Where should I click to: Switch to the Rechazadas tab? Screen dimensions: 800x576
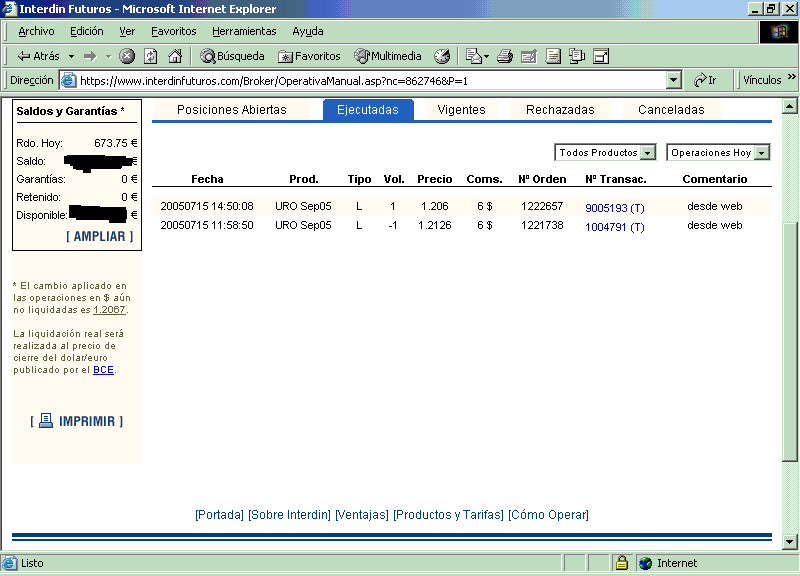(x=560, y=110)
